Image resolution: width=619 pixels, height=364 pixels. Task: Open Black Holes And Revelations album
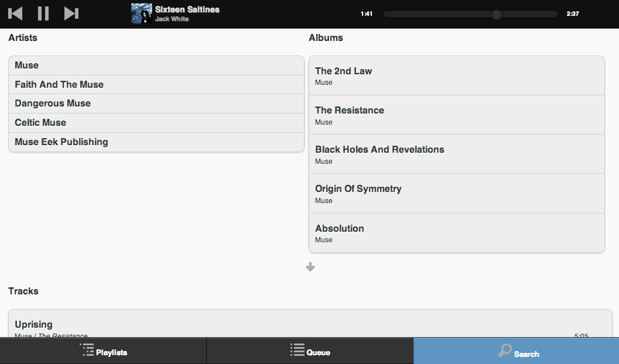coord(456,154)
